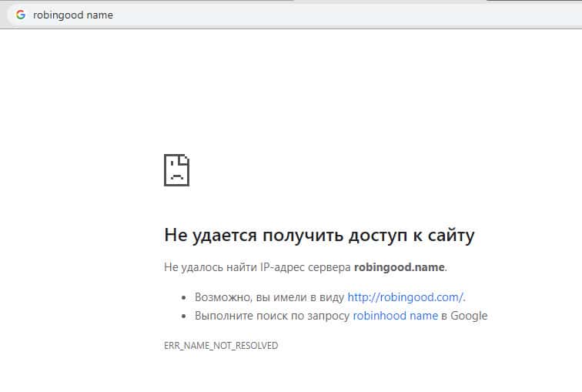
Task: Click the text "Выполните поиск по запросу"
Action: [x=272, y=315]
